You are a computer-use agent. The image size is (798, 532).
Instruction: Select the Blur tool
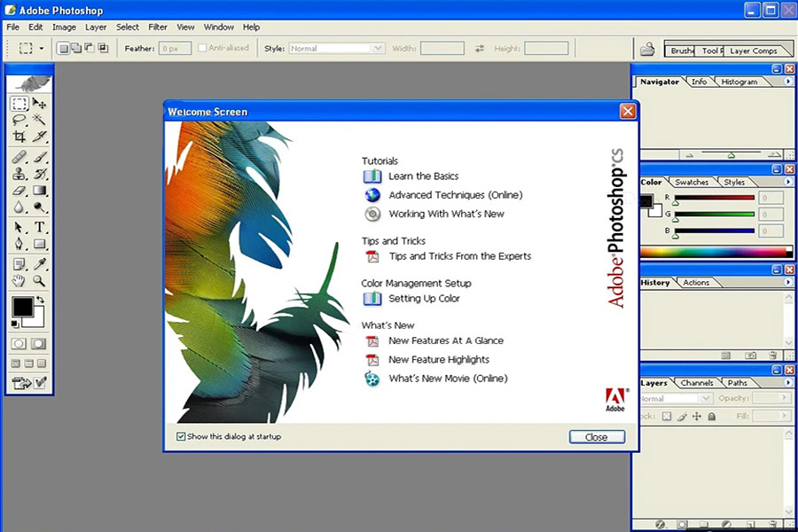20,207
